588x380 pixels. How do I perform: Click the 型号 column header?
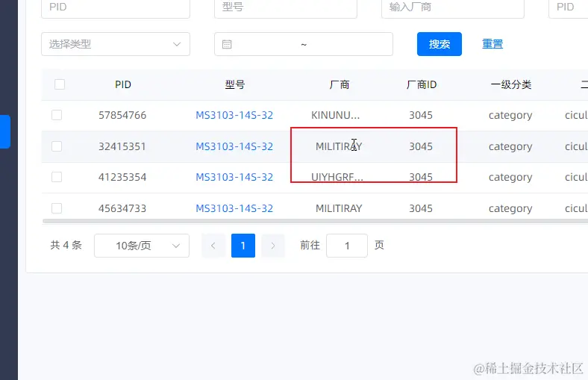(235, 84)
